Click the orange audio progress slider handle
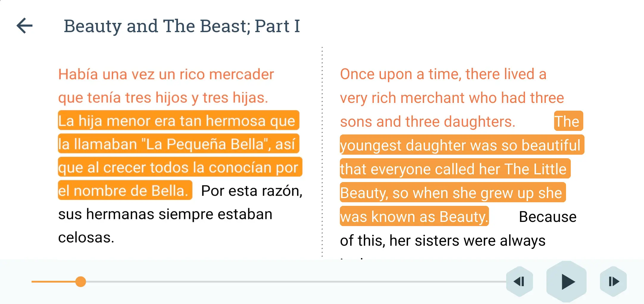 click(x=81, y=281)
